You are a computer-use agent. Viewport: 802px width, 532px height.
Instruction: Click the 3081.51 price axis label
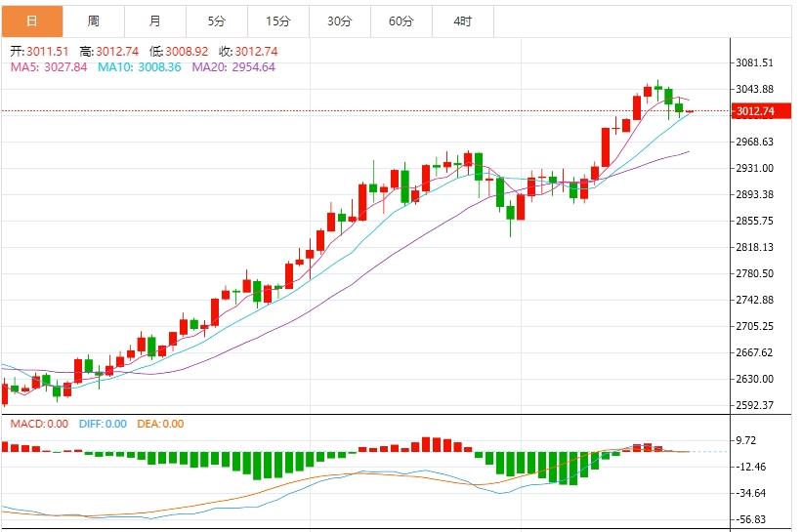755,63
